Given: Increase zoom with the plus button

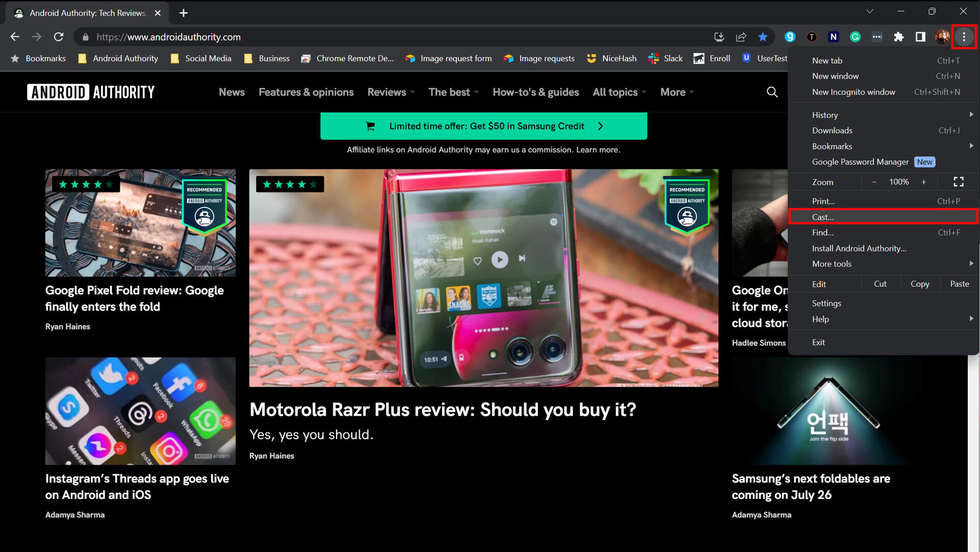Looking at the screenshot, I should point(923,182).
